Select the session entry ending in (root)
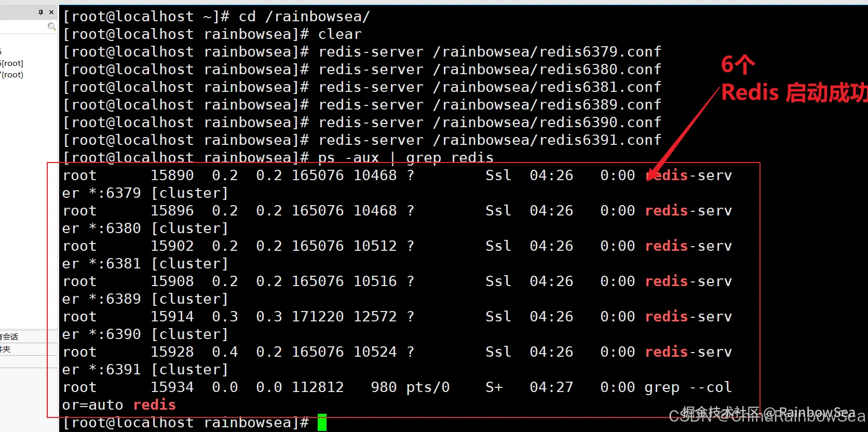The image size is (868, 432). click(x=11, y=75)
